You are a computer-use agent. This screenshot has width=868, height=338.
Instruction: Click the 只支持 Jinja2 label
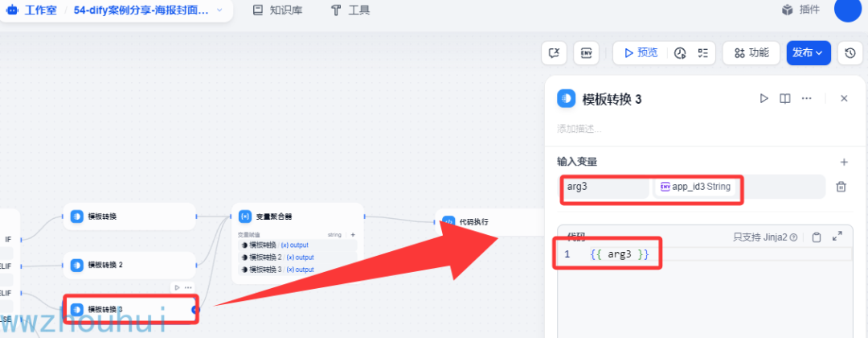point(759,237)
